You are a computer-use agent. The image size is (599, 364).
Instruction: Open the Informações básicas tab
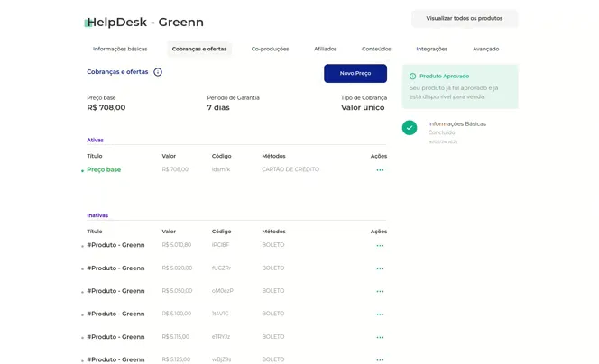click(120, 49)
